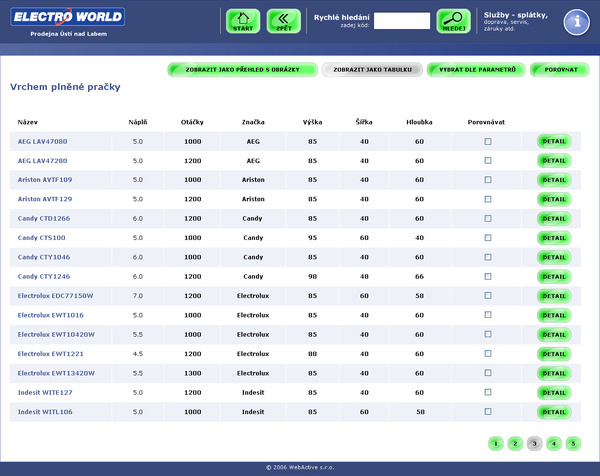
Task: Run search with HLEDEJ magnifier icon
Action: [453, 21]
